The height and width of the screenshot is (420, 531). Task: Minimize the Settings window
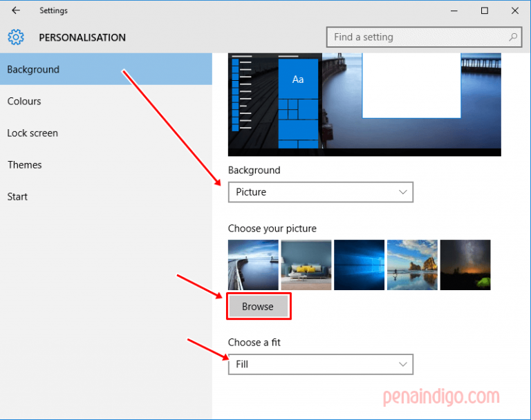454,11
